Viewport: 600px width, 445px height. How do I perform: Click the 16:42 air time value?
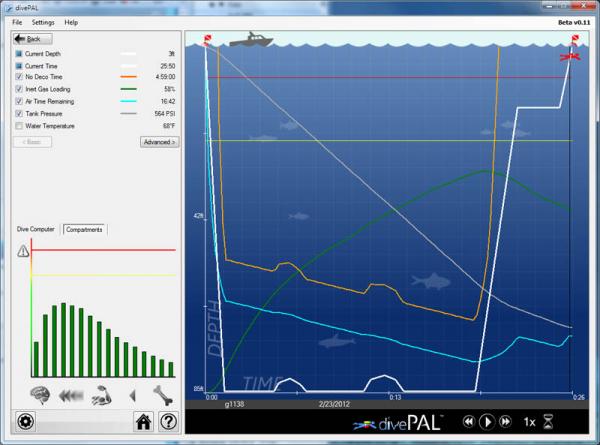(168, 101)
